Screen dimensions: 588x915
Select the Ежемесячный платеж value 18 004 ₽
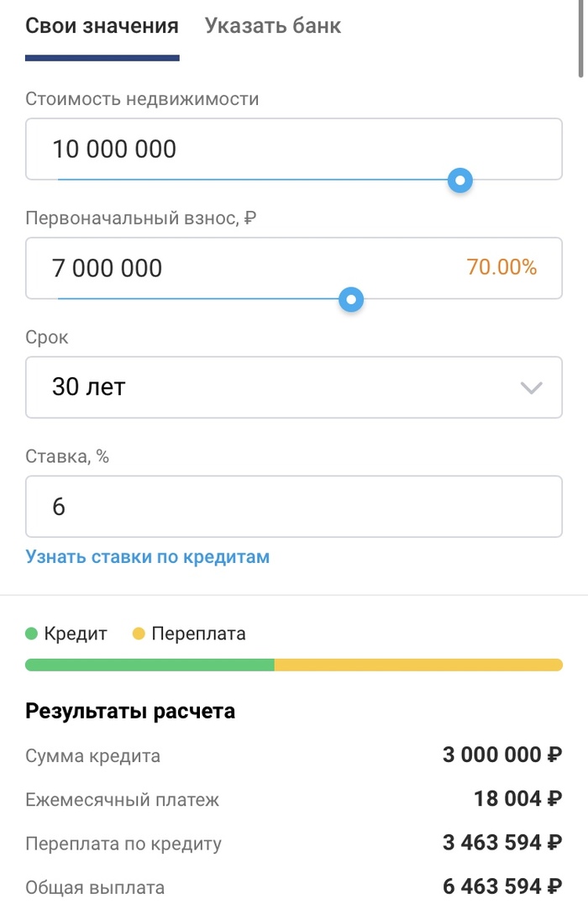(x=517, y=799)
